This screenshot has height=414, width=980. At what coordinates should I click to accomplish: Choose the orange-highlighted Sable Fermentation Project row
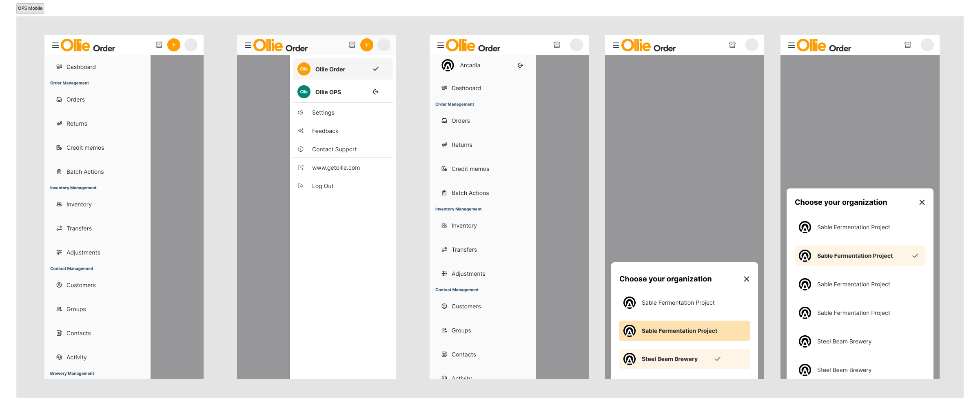pos(685,331)
